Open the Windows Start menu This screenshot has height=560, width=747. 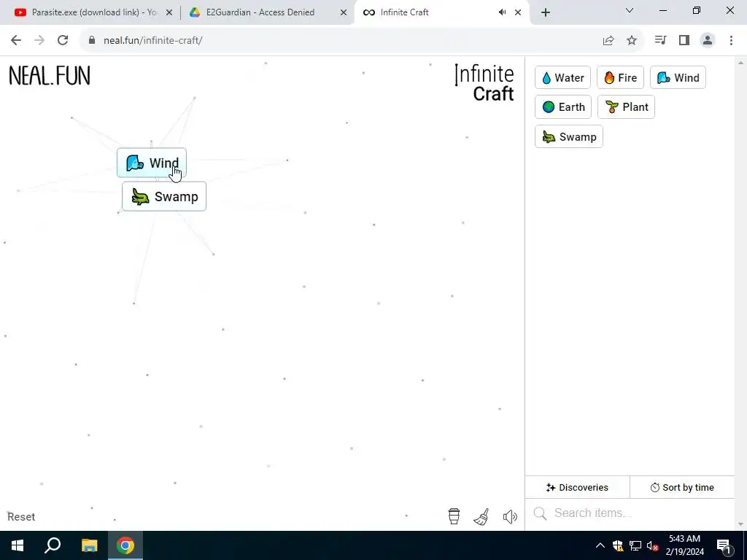[18, 545]
